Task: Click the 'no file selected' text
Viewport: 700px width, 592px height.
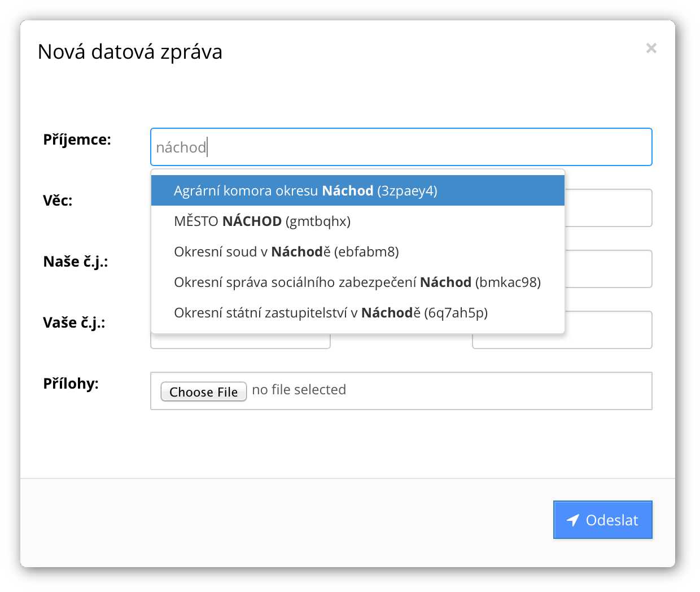Action: 299,390
